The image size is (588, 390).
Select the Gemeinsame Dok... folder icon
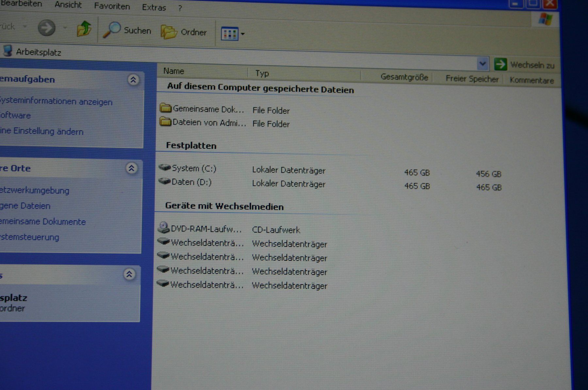tap(166, 108)
